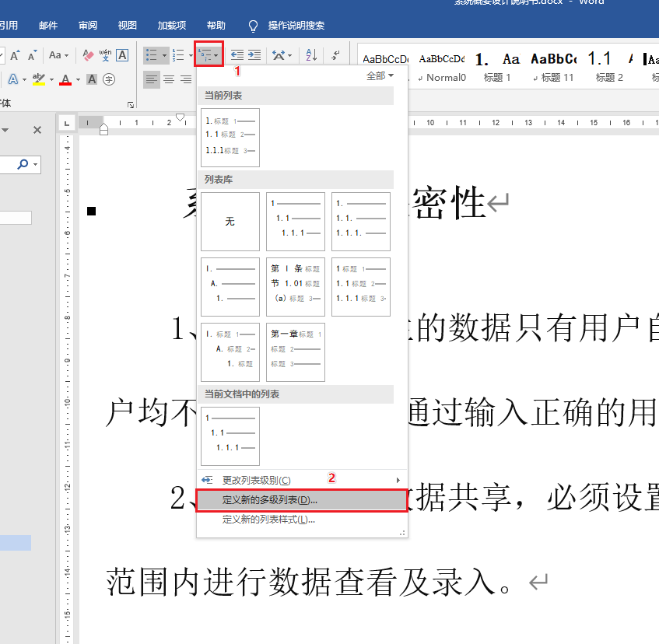Switch to the 审阅 ribbon tab
Screen dimensions: 659x644
(87, 26)
